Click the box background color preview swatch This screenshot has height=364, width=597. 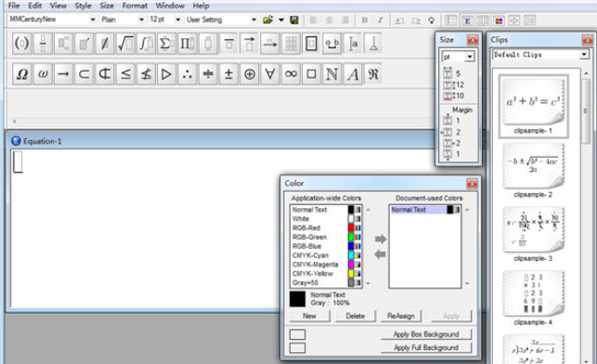coord(297,334)
